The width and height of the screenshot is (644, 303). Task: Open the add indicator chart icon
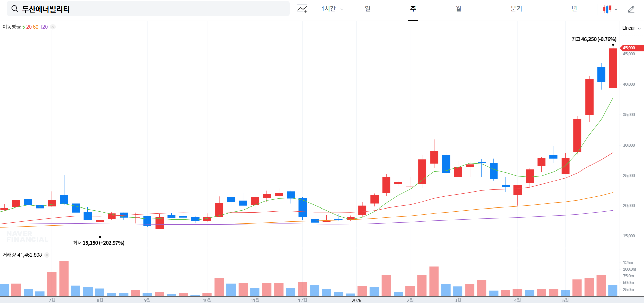[x=302, y=9]
